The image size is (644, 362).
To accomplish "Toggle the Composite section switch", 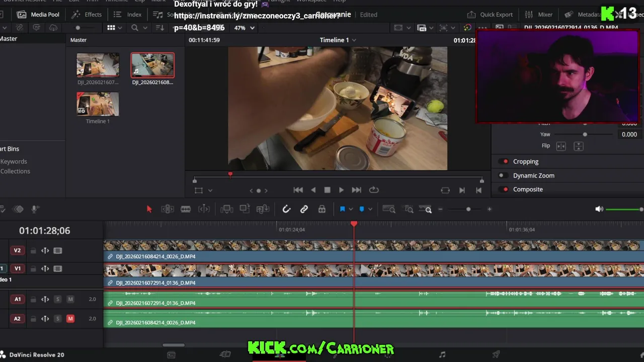I will 503,189.
